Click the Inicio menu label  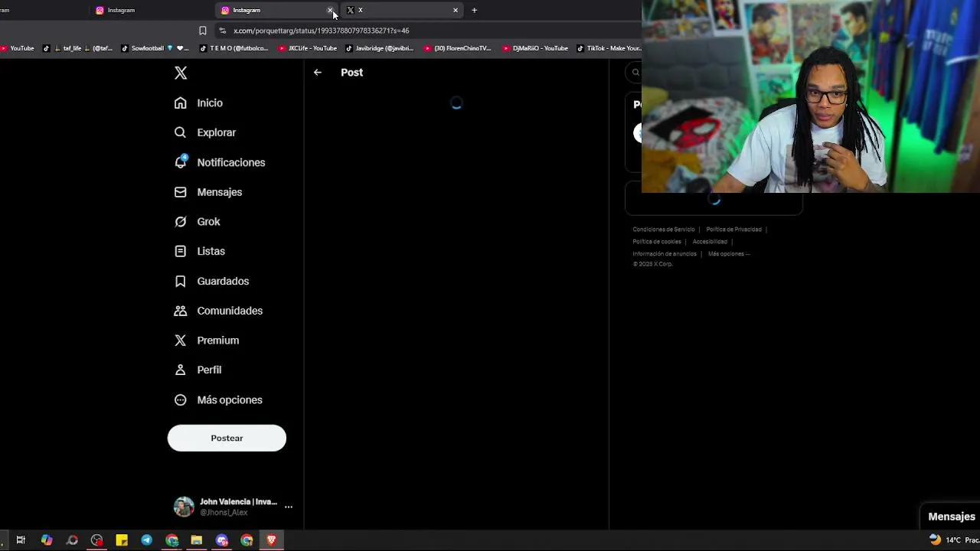[210, 103]
